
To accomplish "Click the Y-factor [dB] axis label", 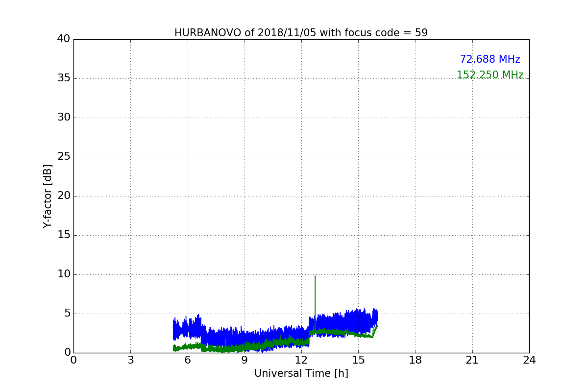I will pyautogui.click(x=48, y=196).
